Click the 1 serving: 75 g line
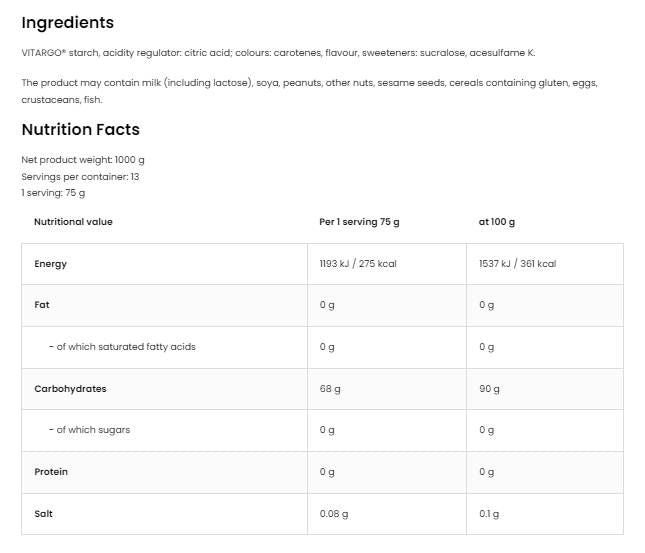The height and width of the screenshot is (553, 645). coord(53,193)
